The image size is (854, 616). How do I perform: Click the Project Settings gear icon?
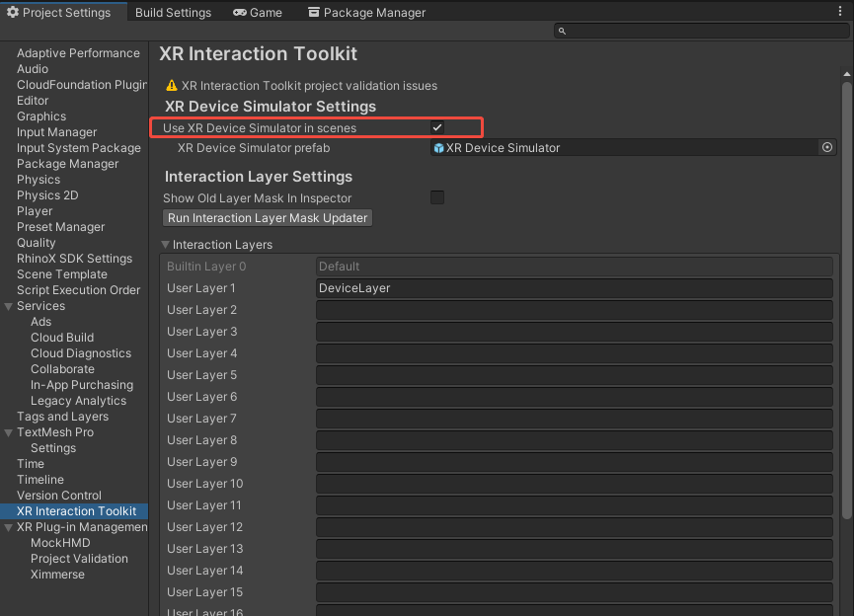point(13,12)
